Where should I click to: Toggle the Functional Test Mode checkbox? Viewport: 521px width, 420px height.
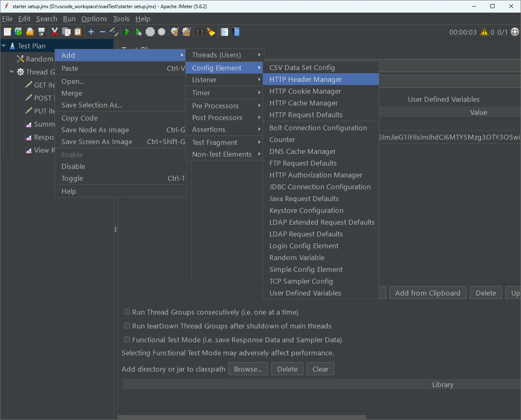(127, 340)
